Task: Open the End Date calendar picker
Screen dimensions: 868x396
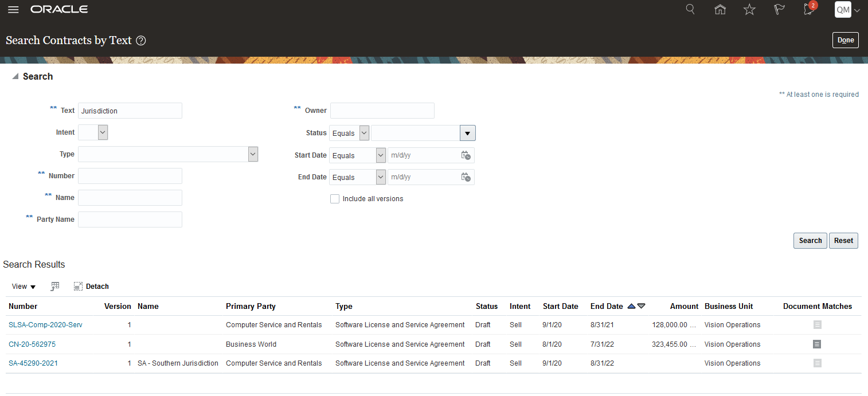Action: [466, 177]
